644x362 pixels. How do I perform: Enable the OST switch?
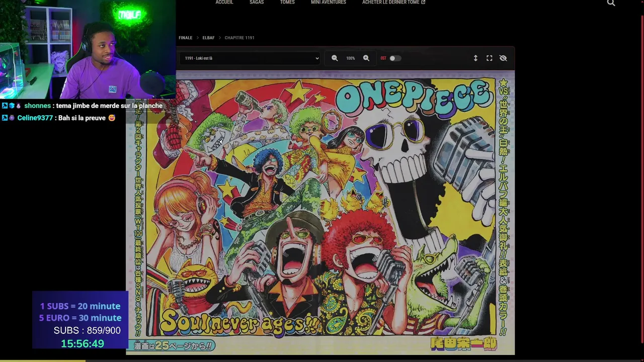pos(395,58)
